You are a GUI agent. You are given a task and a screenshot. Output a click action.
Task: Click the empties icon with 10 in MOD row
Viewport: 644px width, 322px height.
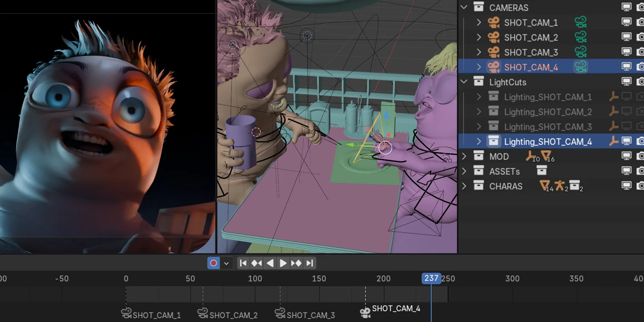click(x=531, y=155)
